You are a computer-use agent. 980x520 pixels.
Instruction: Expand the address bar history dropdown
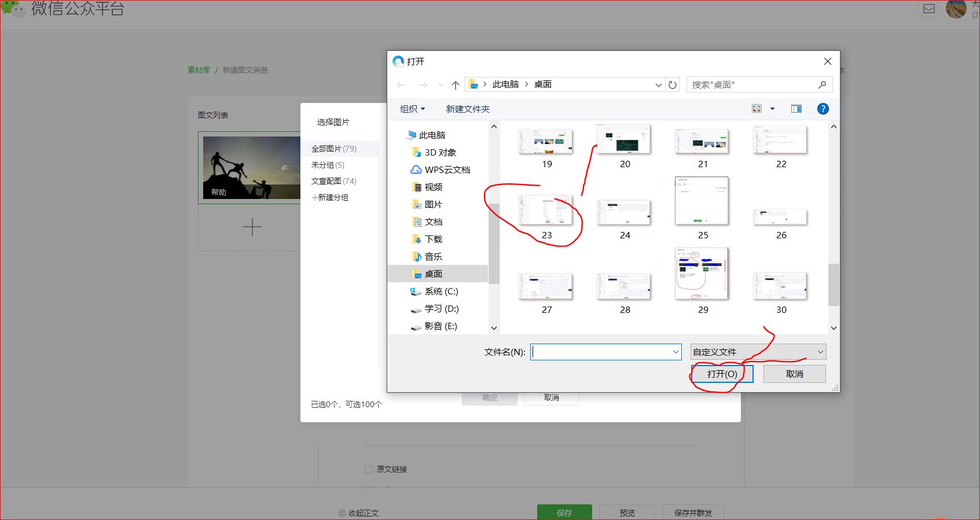658,85
